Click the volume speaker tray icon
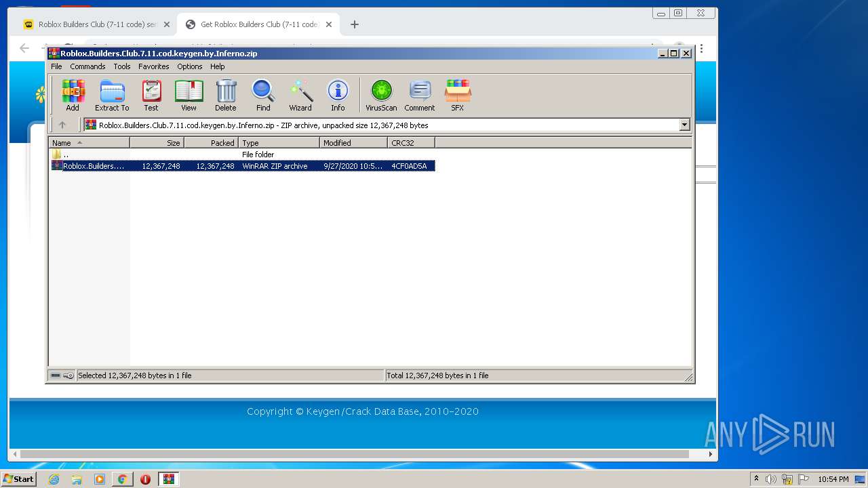Screen dimensions: 868x488 [x=771, y=479]
